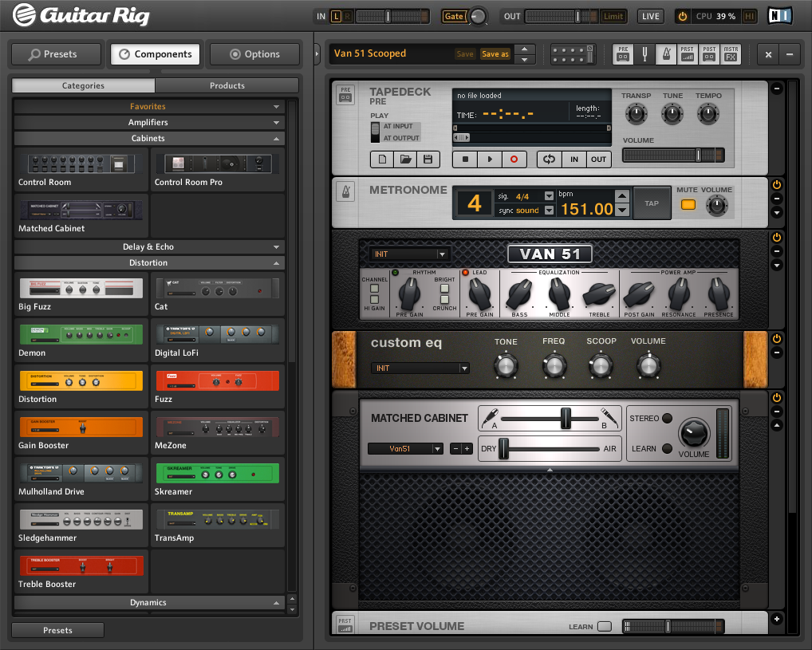Image resolution: width=812 pixels, height=650 pixels.
Task: Open the Options tab
Action: click(x=254, y=54)
